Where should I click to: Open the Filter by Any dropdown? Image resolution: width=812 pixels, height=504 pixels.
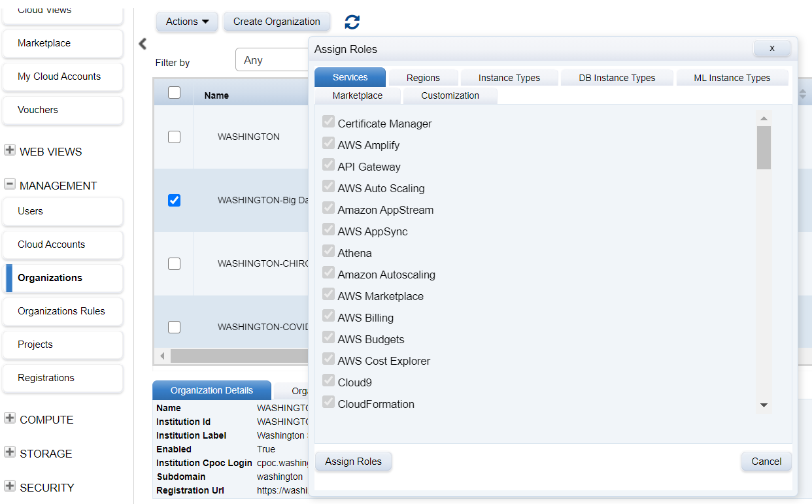pyautogui.click(x=272, y=60)
